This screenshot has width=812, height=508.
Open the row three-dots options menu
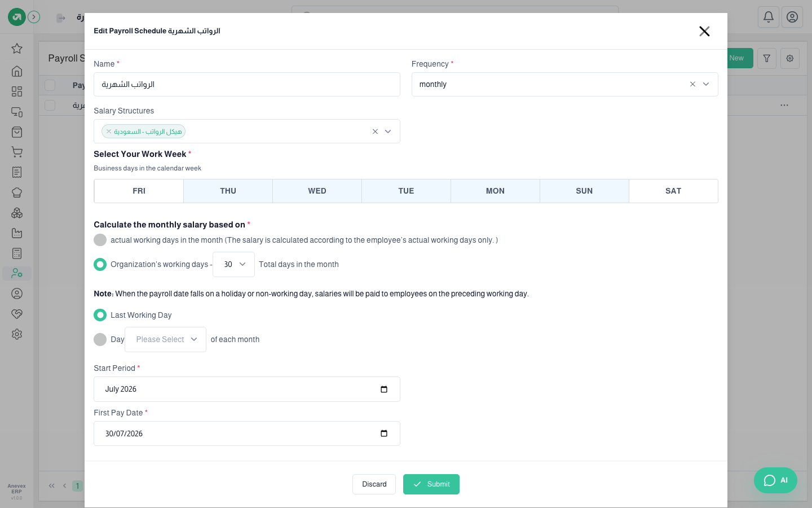(784, 106)
